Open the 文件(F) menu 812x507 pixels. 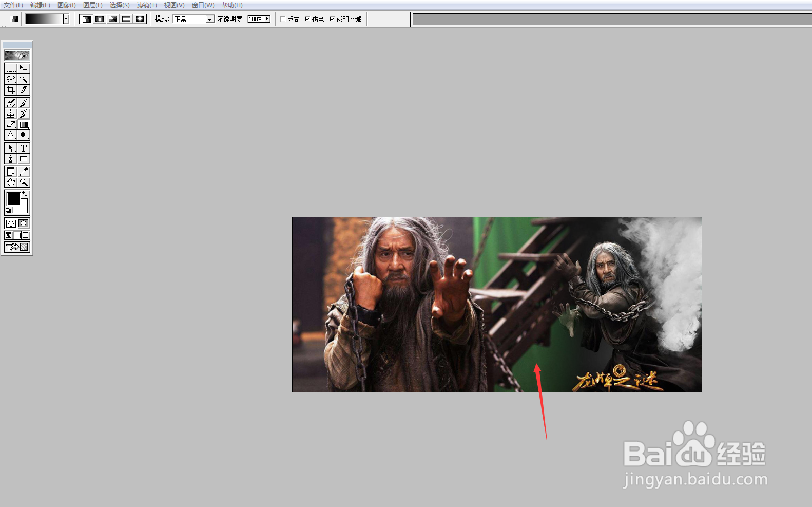(x=13, y=5)
